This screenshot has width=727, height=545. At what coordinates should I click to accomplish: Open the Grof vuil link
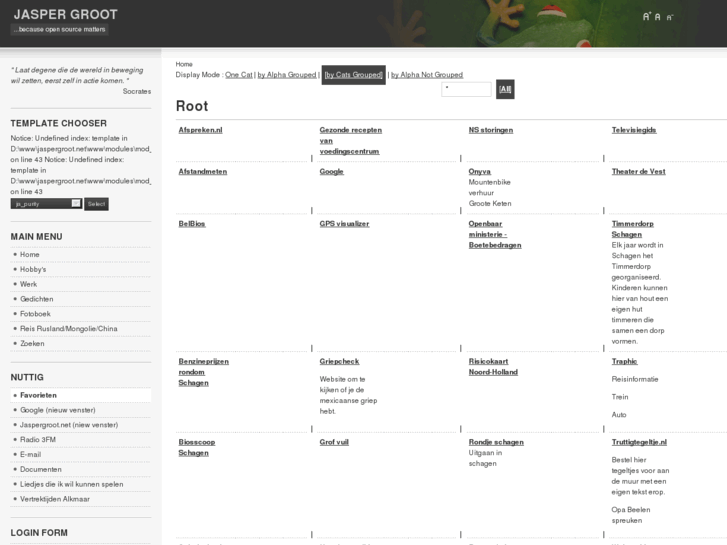pos(334,442)
